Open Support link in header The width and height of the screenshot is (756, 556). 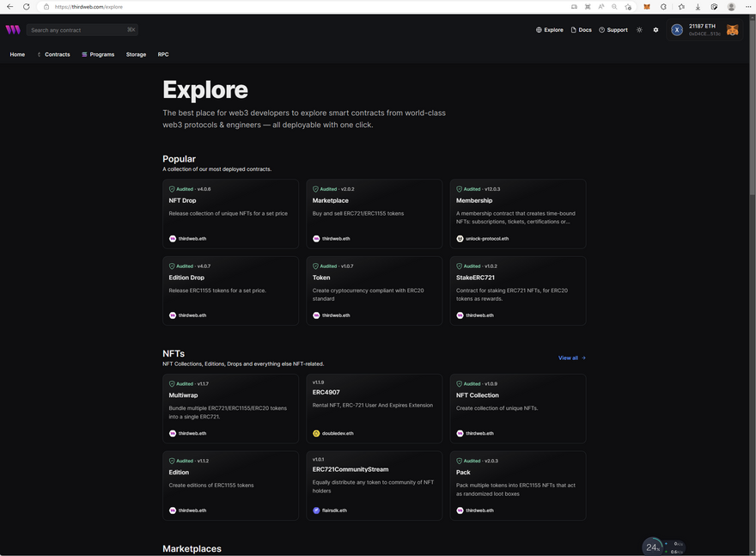point(613,30)
